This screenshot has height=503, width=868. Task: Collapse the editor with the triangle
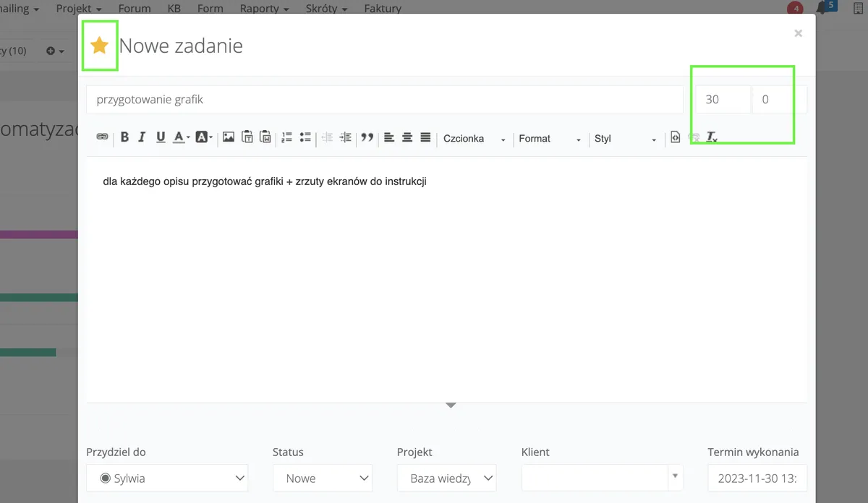tap(451, 405)
